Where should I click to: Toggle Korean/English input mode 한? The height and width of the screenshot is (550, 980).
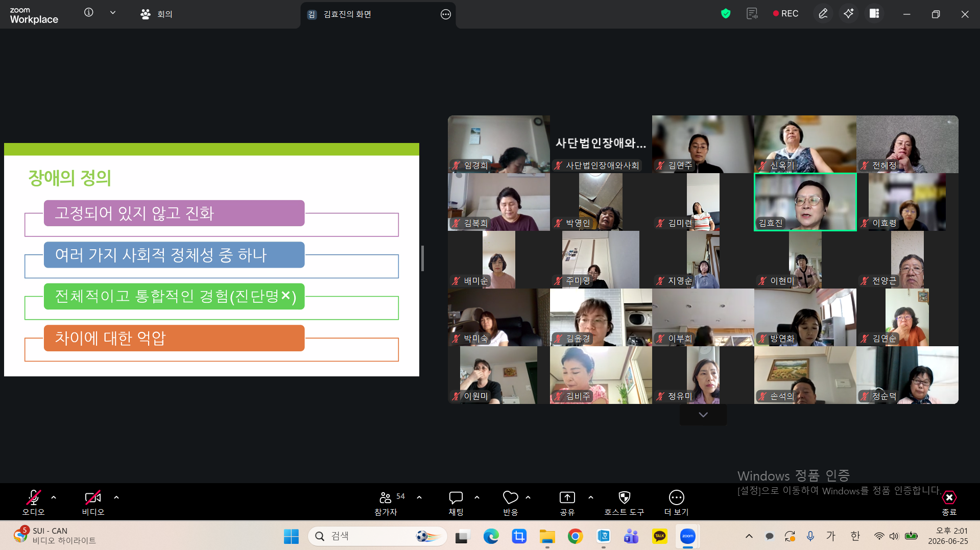[855, 536]
